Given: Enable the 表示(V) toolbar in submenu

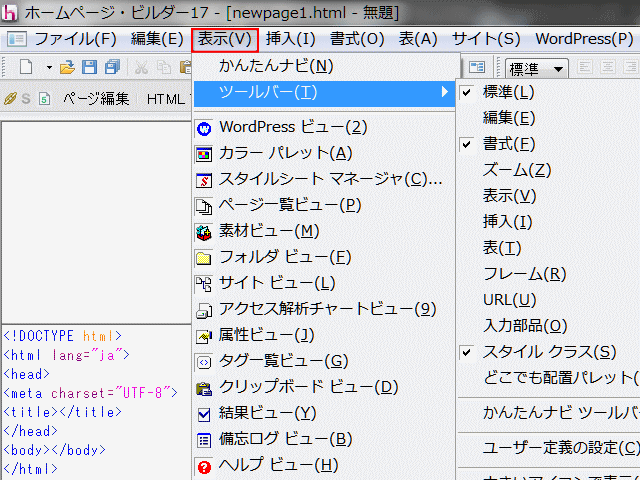Looking at the screenshot, I should [549, 196].
